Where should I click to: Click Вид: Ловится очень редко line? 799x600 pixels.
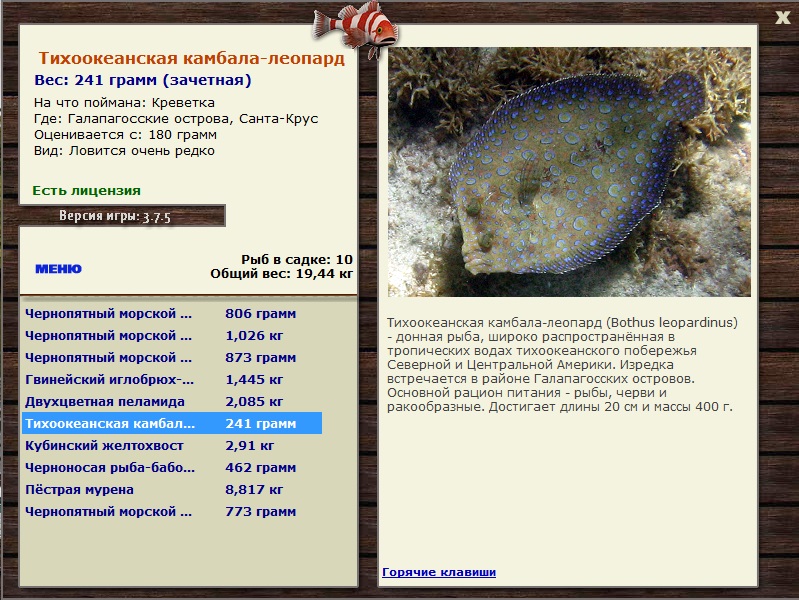click(124, 151)
